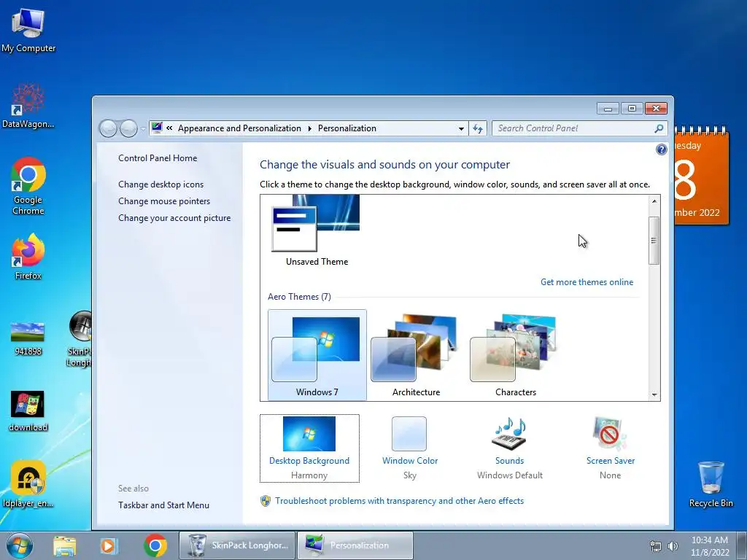Open SkinPack Longhorn desktop icon
This screenshot has width=747, height=560.
[x=80, y=339]
